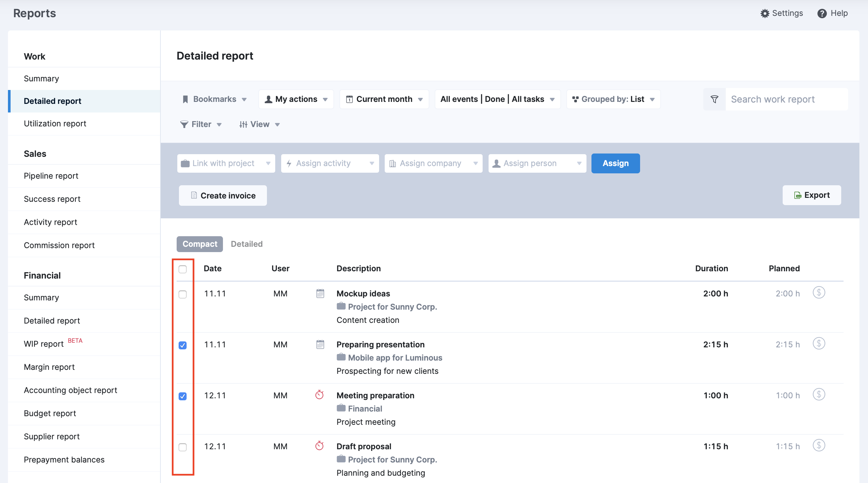Click the Description column header
This screenshot has width=868, height=483.
[359, 269]
